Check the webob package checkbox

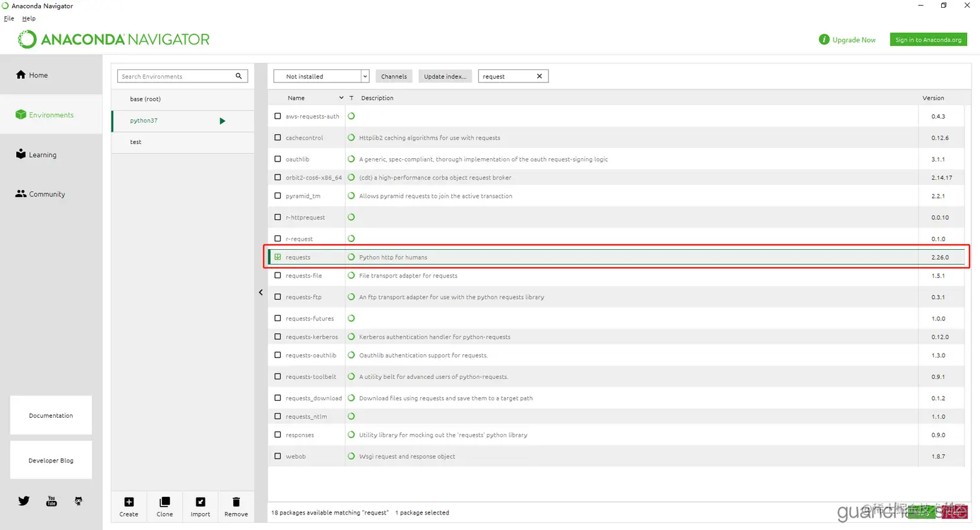click(277, 456)
